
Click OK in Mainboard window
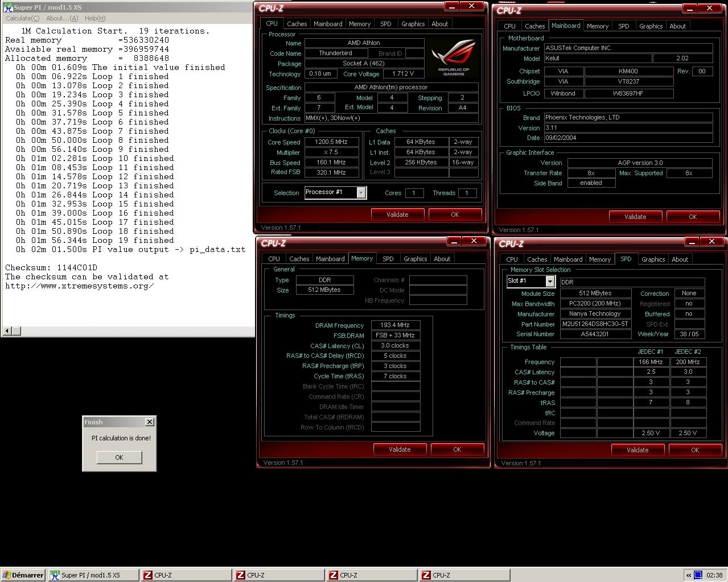point(693,217)
